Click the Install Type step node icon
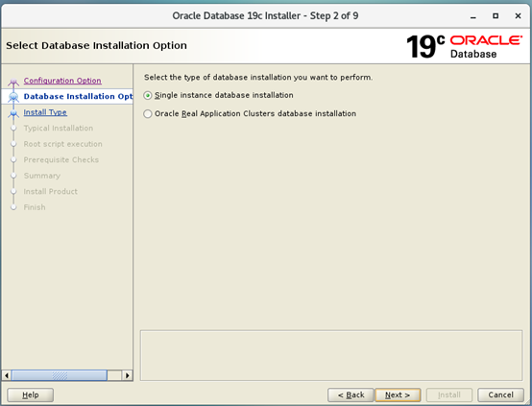This screenshot has width=532, height=406. pyautogui.click(x=13, y=113)
